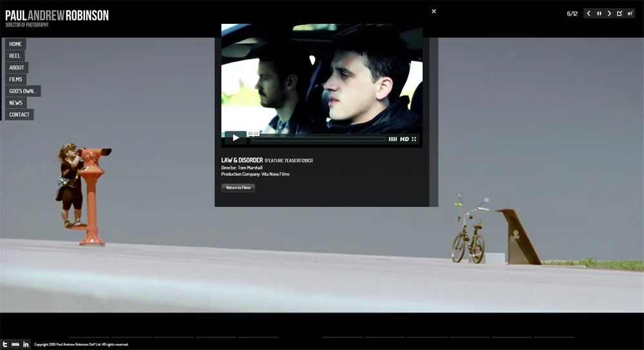Screen dimensions: 644x350
Task: Toggle HD quality on the video player
Action: click(x=404, y=139)
